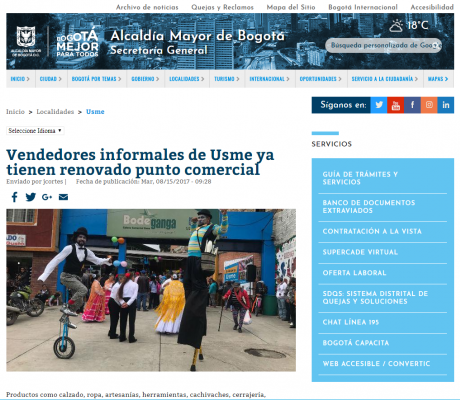Share the article on Google Plus
This screenshot has width=460, height=400.
tap(47, 197)
